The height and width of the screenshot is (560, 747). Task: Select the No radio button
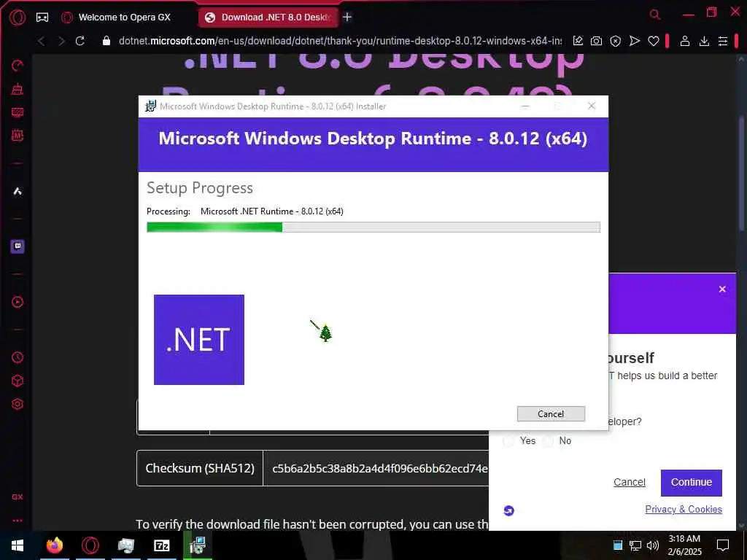tap(548, 441)
